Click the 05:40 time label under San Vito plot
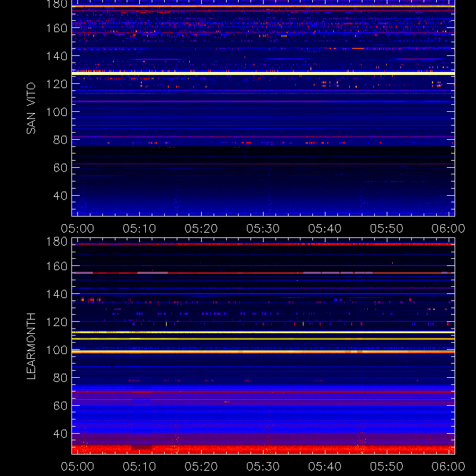This screenshot has height=476, width=476. click(x=325, y=228)
